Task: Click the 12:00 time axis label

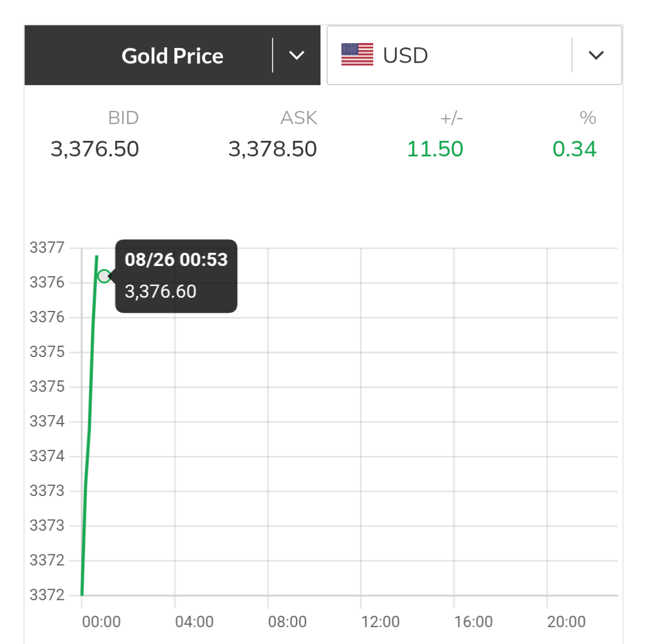Action: click(x=380, y=622)
